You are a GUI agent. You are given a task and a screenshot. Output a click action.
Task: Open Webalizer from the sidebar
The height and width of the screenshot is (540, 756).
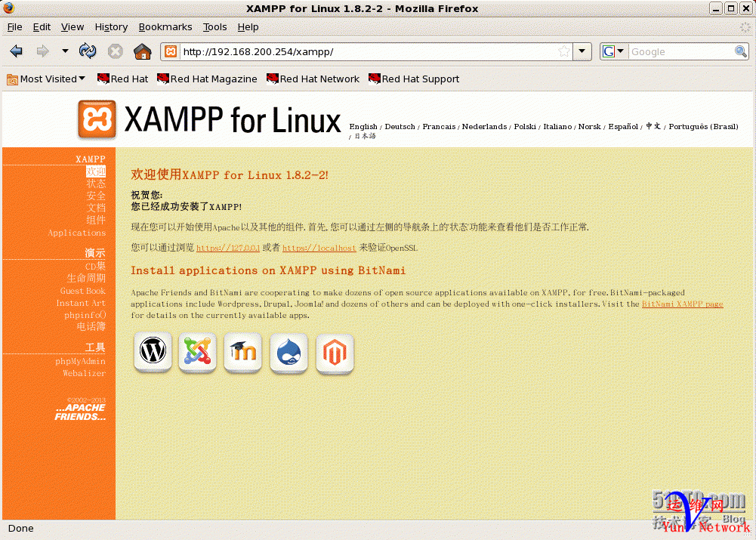pyautogui.click(x=84, y=372)
